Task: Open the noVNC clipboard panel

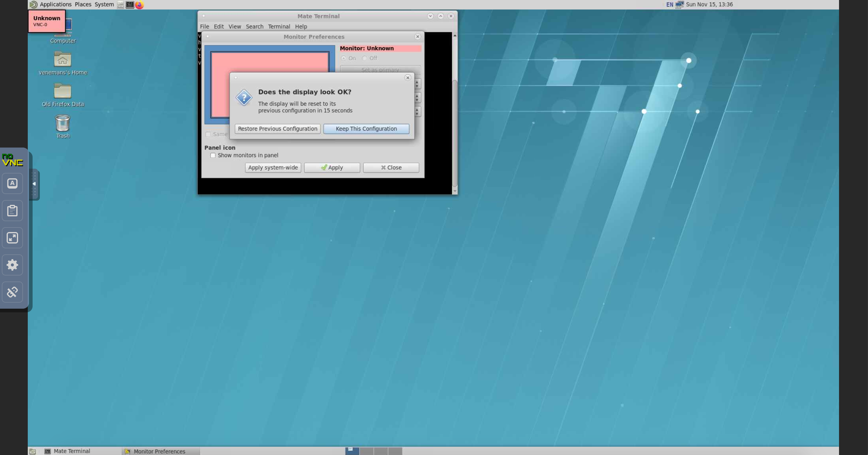Action: coord(12,211)
